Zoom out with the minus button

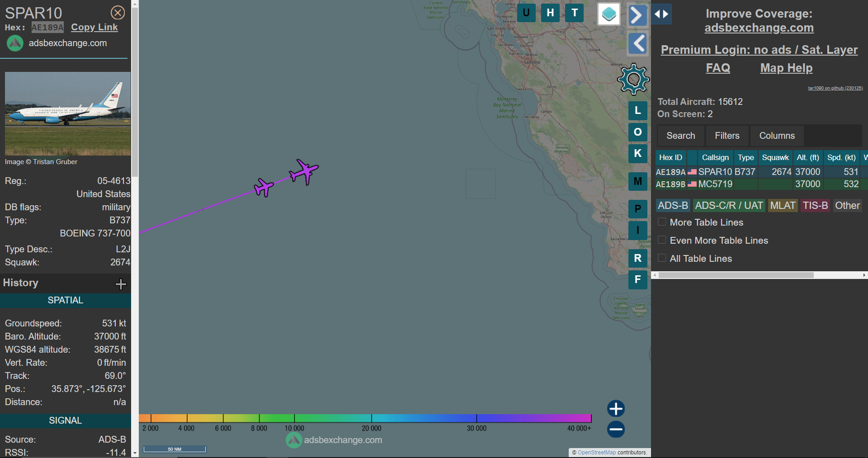click(616, 429)
